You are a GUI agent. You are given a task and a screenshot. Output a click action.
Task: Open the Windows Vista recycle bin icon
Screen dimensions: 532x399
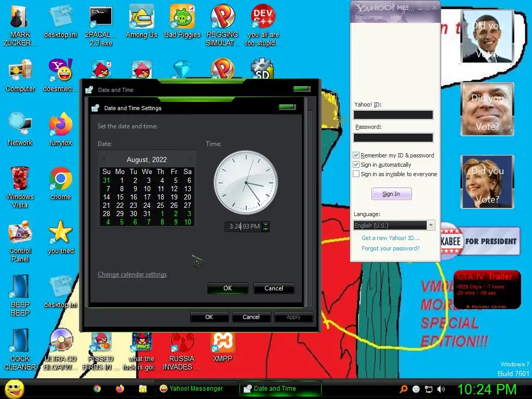[20, 188]
